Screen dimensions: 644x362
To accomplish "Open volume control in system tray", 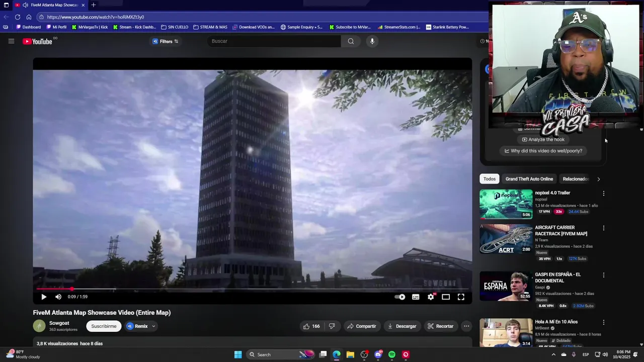I will pos(605,354).
